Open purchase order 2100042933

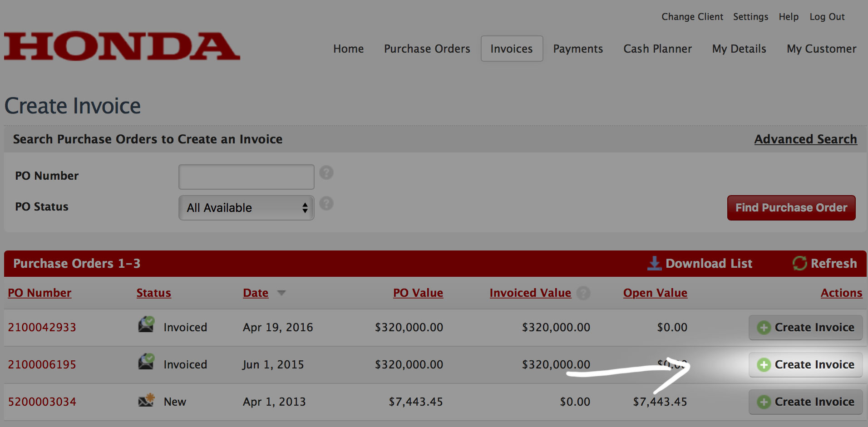click(42, 327)
